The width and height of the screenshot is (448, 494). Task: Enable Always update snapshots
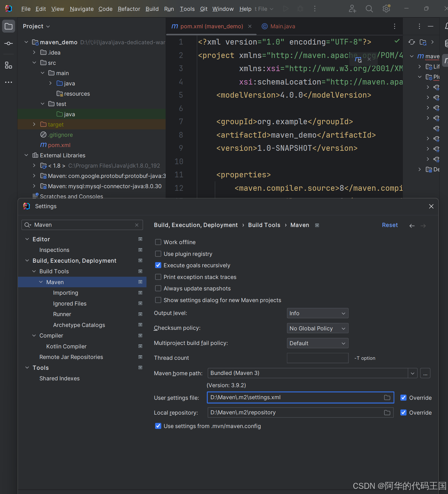(x=158, y=288)
